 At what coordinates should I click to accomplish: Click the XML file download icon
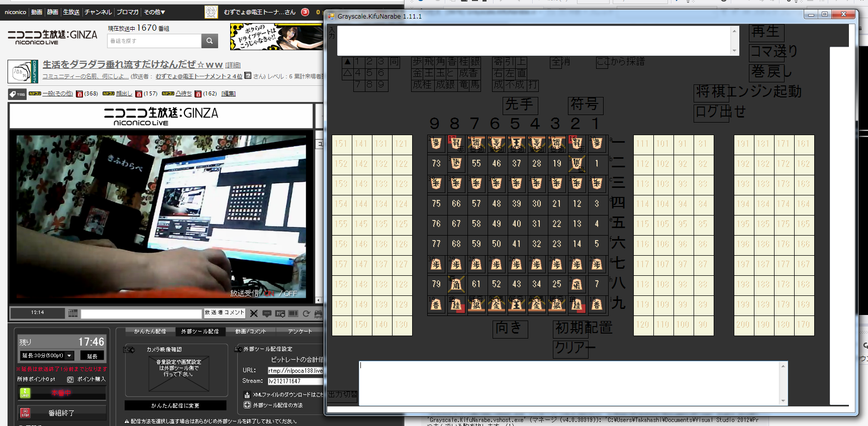pos(247,395)
